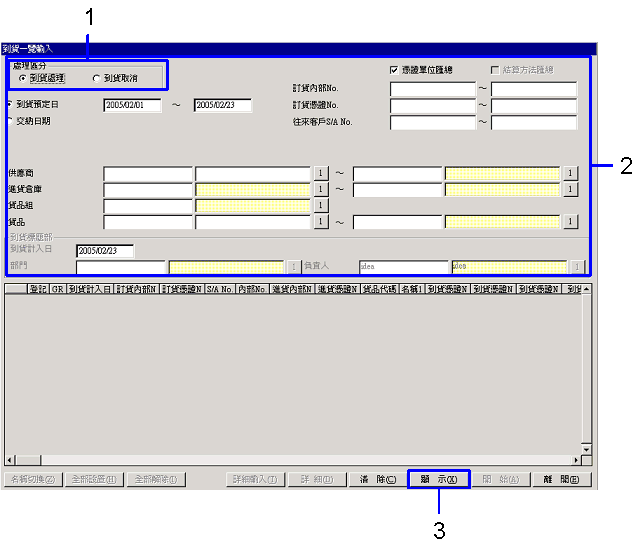The image size is (633, 546).
Task: Click lookup button for 供應商 end field
Action: [x=570, y=173]
